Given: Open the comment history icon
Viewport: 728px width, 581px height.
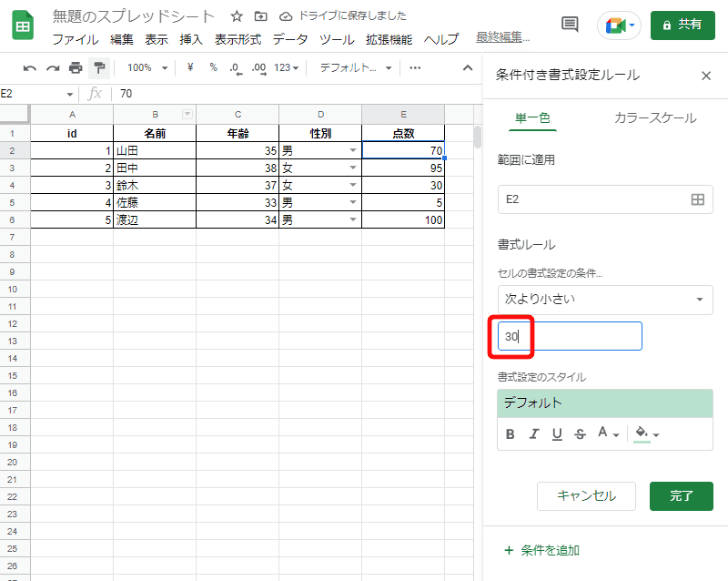Looking at the screenshot, I should click(570, 25).
